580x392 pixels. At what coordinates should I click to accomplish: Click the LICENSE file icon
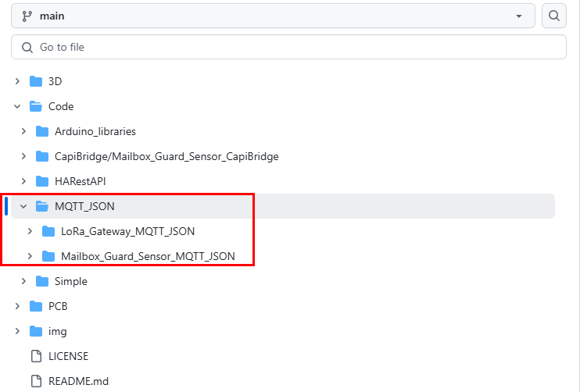click(36, 356)
